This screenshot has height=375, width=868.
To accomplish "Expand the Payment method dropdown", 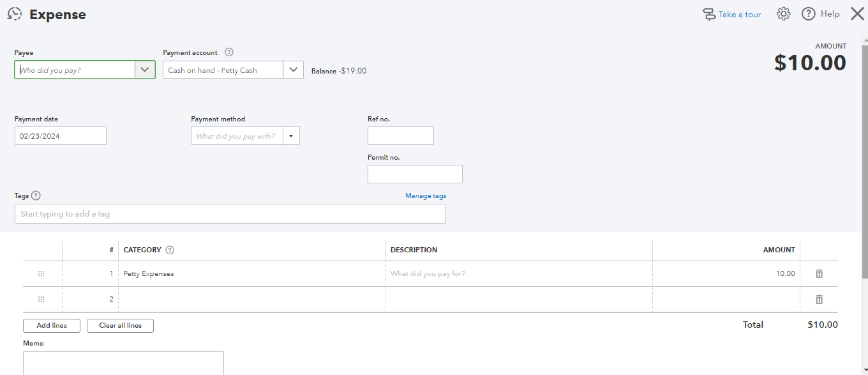I will pos(291,136).
